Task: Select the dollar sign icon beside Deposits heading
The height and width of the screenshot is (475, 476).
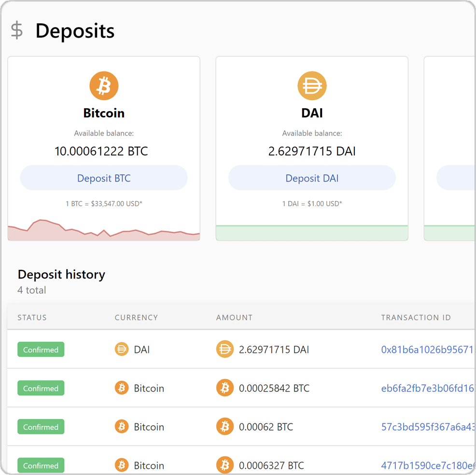Action: 16,30
